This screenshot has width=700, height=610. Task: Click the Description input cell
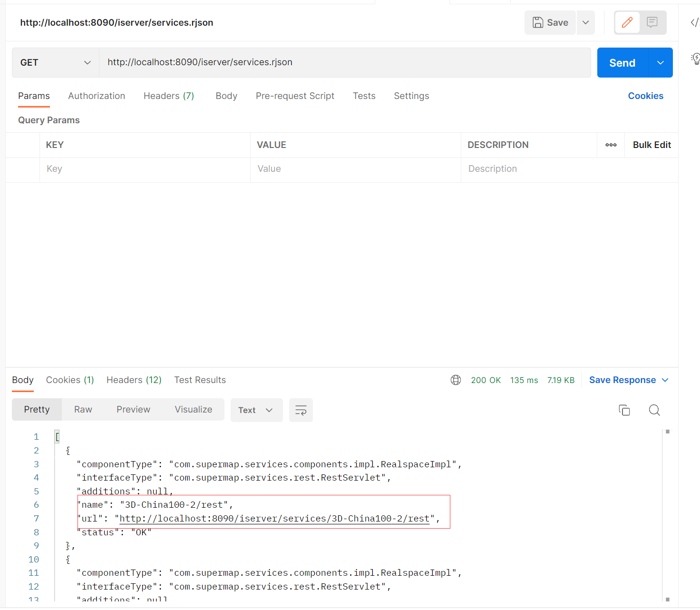coord(569,169)
